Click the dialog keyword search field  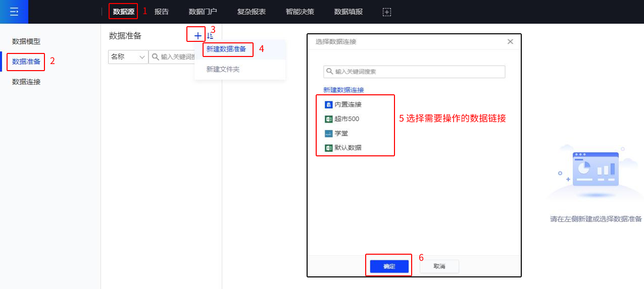tap(414, 72)
